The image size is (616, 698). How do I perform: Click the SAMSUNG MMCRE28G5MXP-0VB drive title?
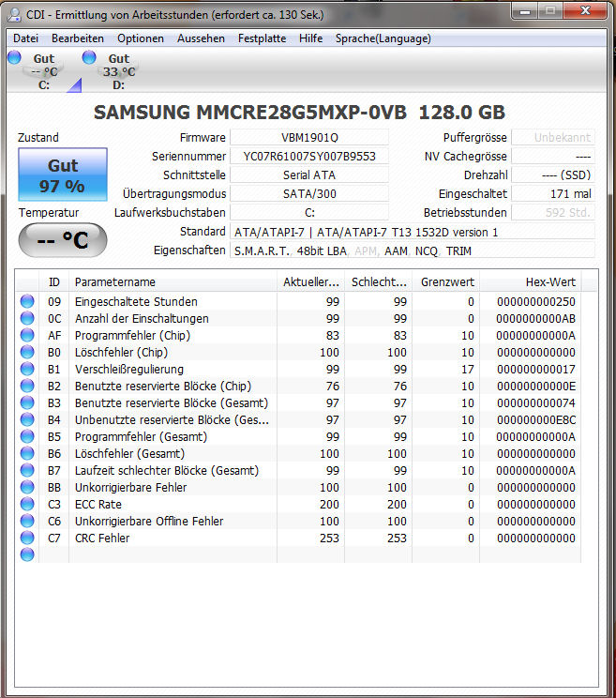click(x=299, y=113)
